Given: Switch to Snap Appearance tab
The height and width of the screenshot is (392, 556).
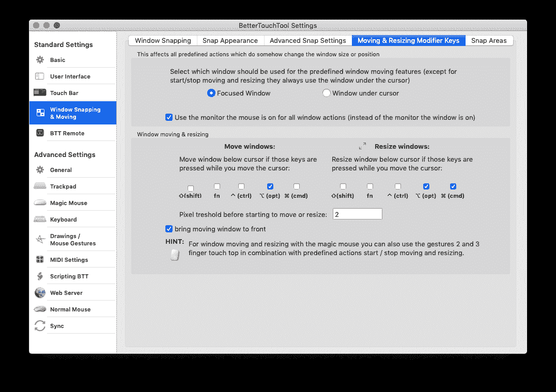Looking at the screenshot, I should [230, 40].
